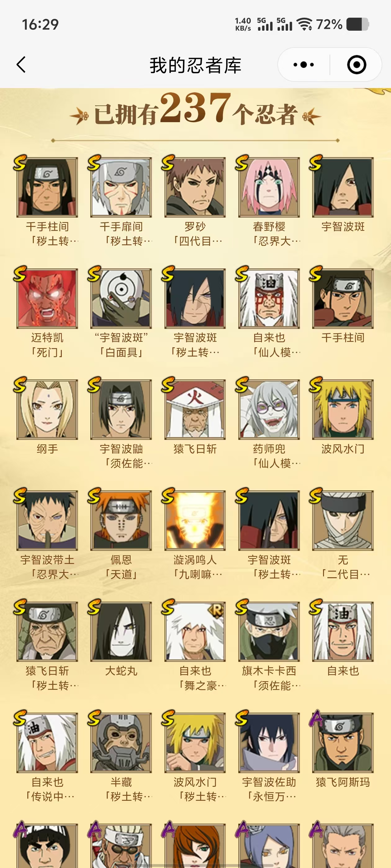Screen dimensions: 391x868
Task: Tap the 白面具 宇智波斑 avatar
Action: coord(121,298)
